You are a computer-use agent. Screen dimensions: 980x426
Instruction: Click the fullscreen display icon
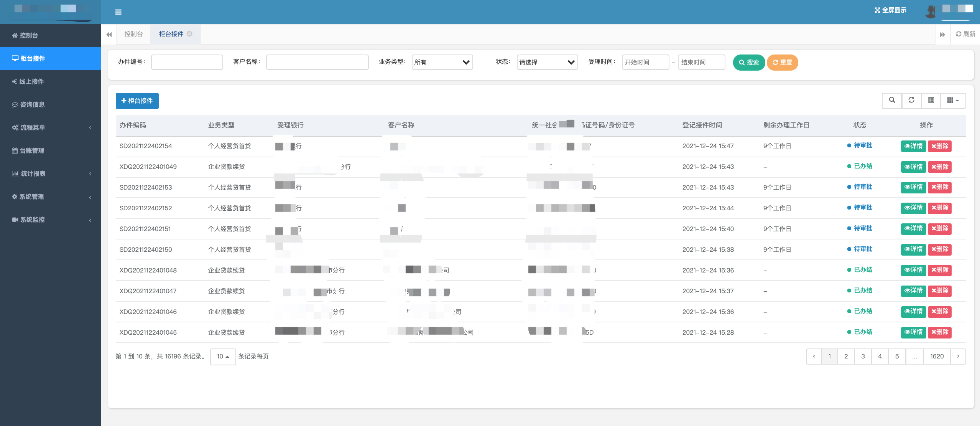click(877, 10)
